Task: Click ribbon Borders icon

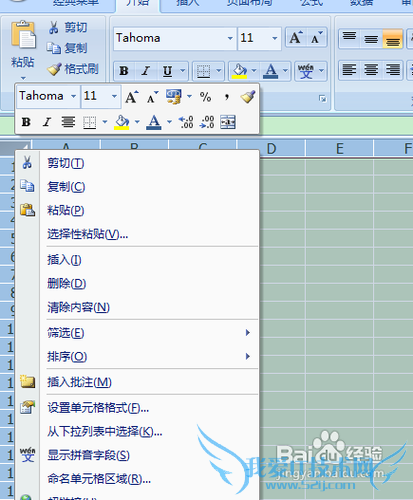Action: coord(203,71)
